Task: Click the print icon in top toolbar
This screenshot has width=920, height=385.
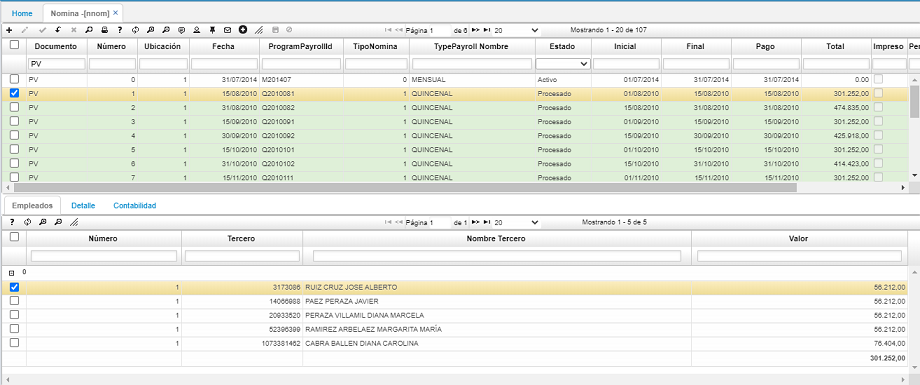Action: (104, 30)
